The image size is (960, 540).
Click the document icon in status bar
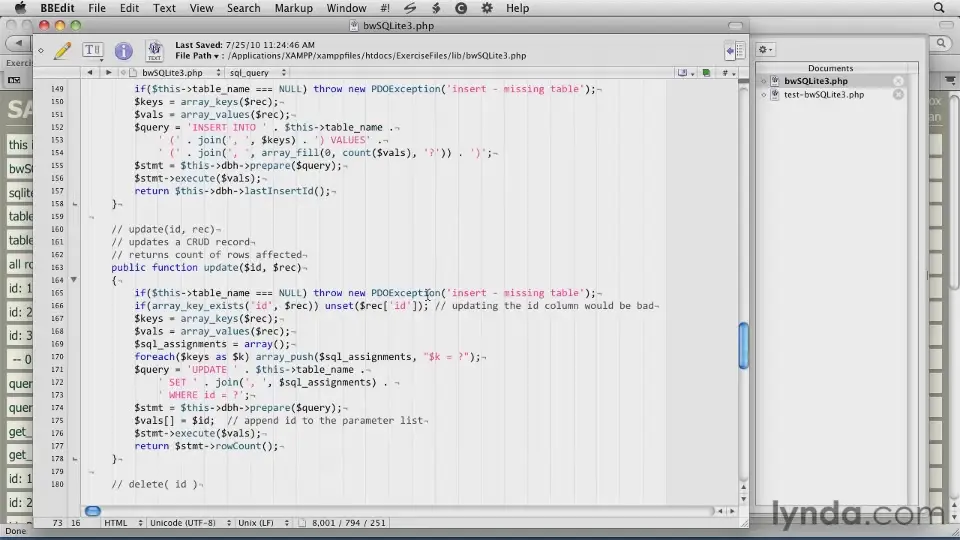pos(302,523)
